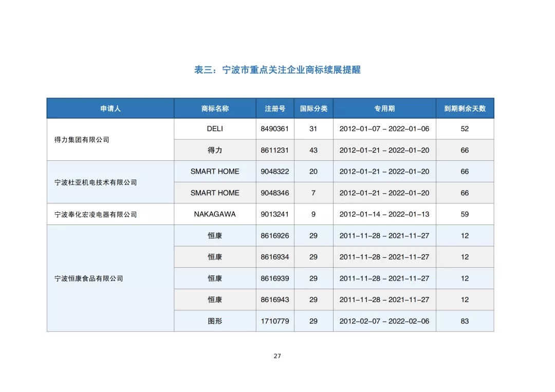Select period 2012-02-07 – 2022-02-06
The image size is (555, 392).
pyautogui.click(x=384, y=321)
